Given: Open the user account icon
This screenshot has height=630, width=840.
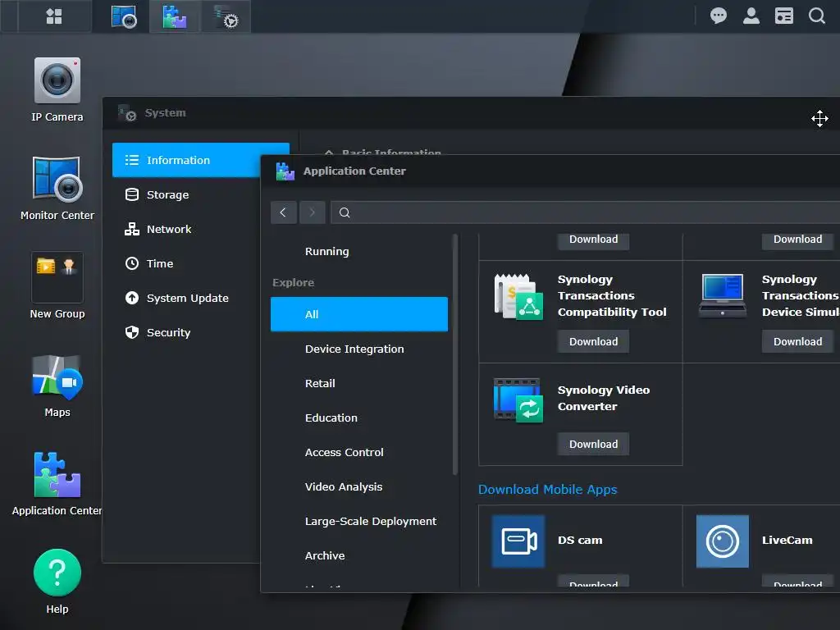Looking at the screenshot, I should pyautogui.click(x=751, y=16).
